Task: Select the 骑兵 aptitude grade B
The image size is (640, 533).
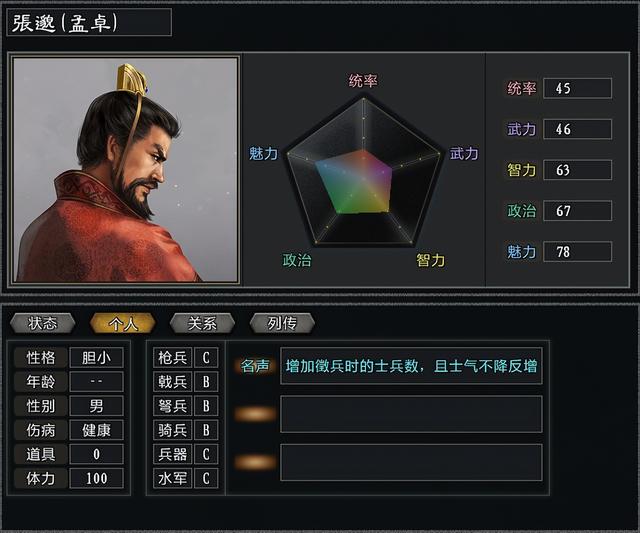Action: tap(206, 430)
